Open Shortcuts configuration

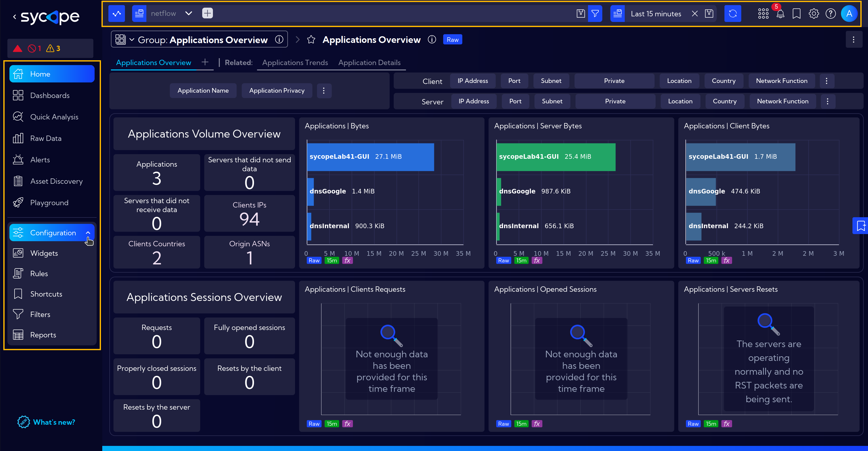point(52,294)
